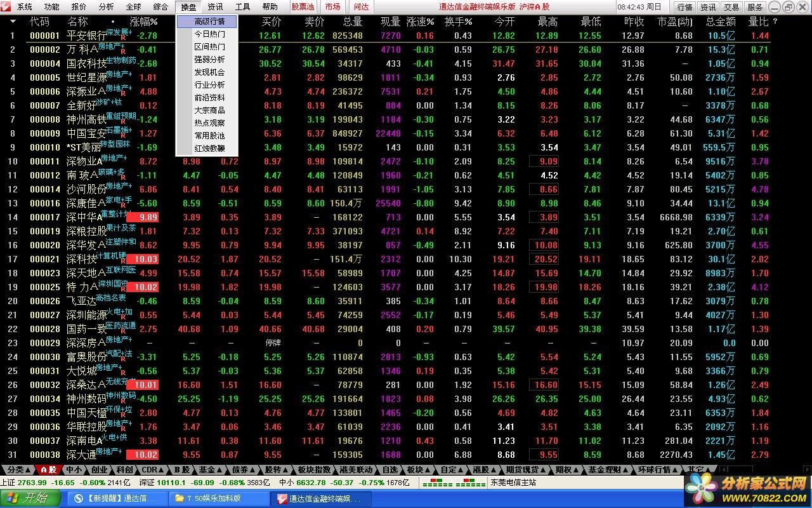Image resolution: width=812 pixels, height=508 pixels.
Task: Click the red R margin marker on 万科A
Action: point(122,52)
